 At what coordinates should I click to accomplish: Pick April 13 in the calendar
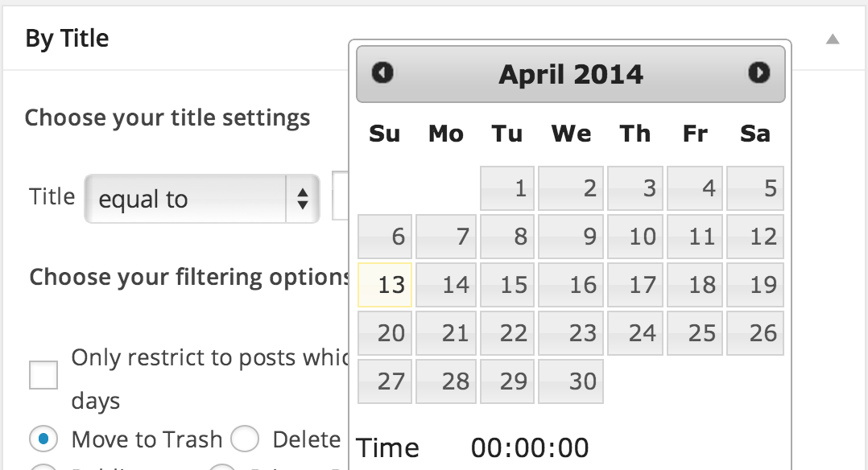click(x=385, y=285)
